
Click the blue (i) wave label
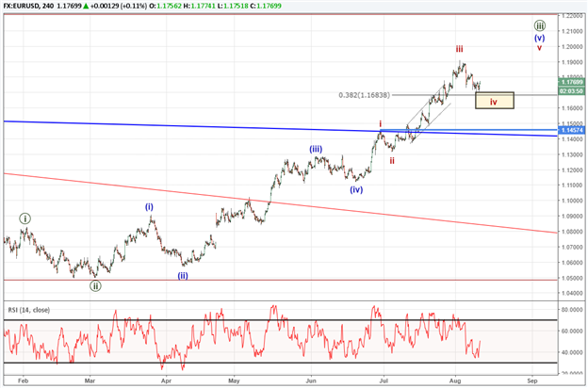(149, 207)
